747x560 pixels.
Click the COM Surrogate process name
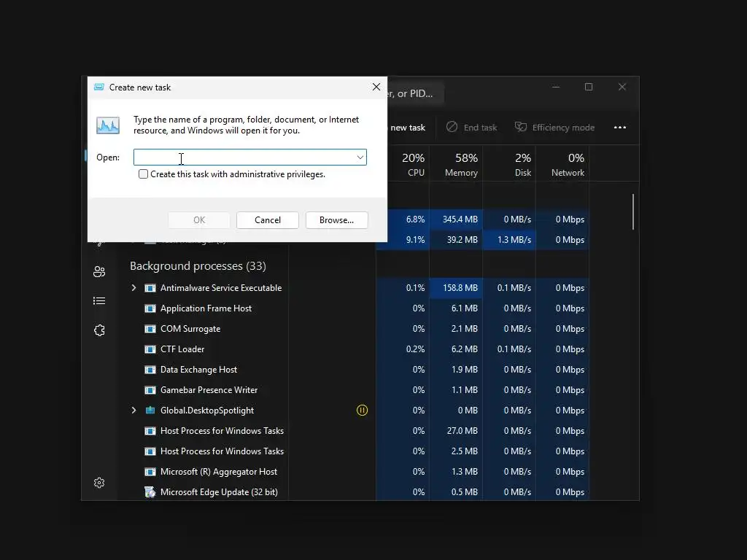[190, 329]
